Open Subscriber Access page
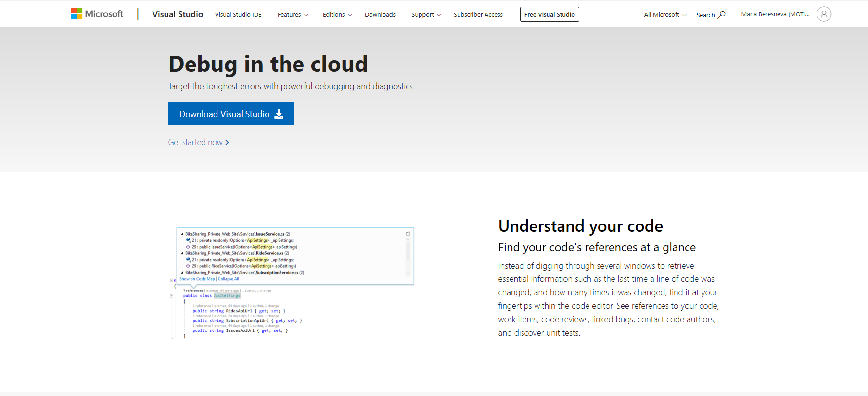Screen dimensions: 868x396 pos(478,15)
